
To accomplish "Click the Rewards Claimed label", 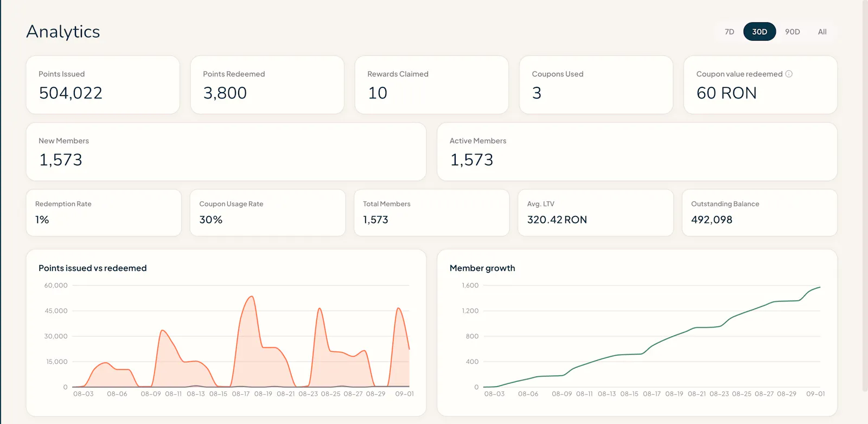I will point(398,74).
